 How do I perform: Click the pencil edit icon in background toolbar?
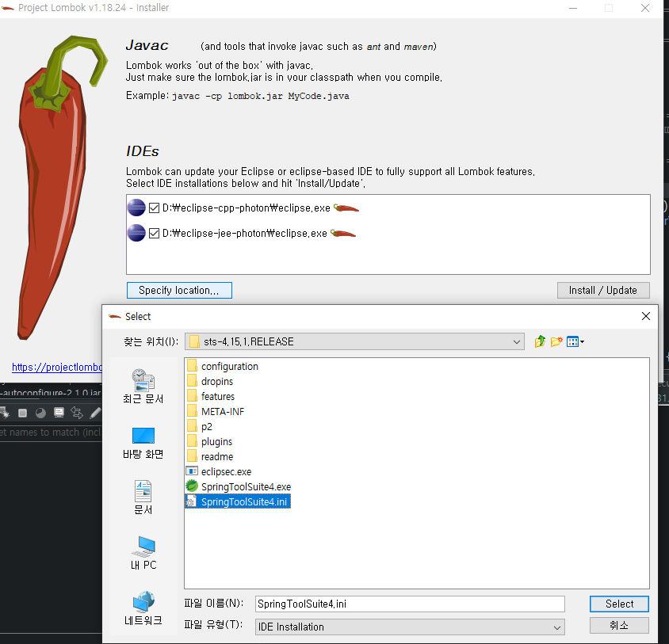96,413
